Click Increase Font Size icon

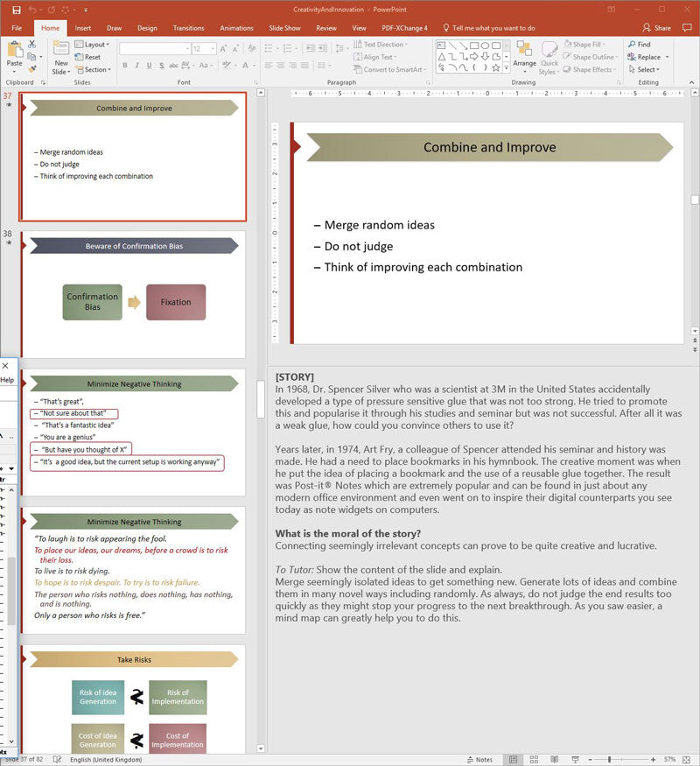click(x=223, y=49)
